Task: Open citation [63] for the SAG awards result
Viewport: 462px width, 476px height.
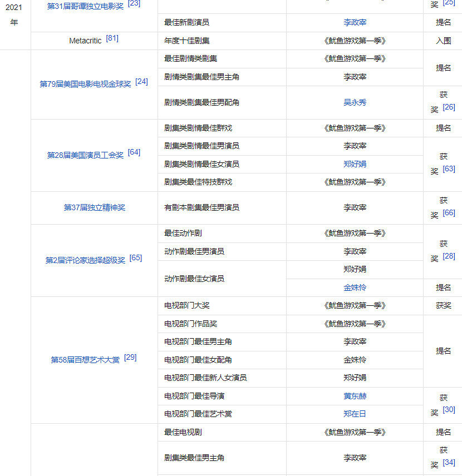Action: 449,168
